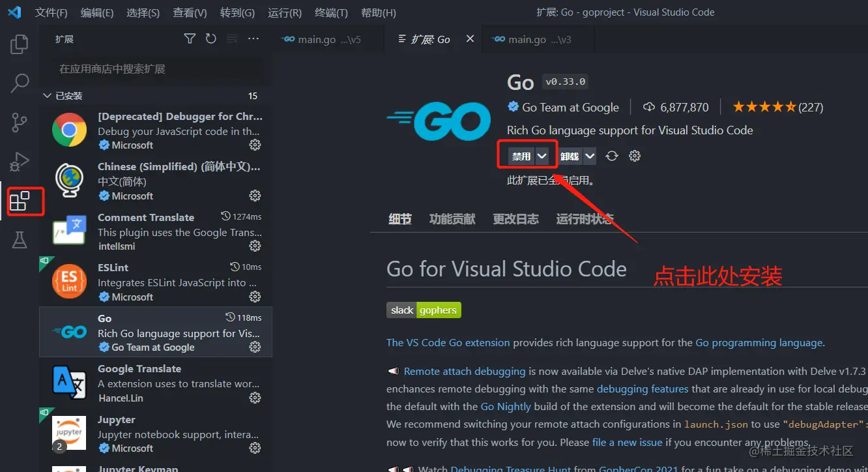Open the debugging features link
Image resolution: width=868 pixels, height=472 pixels.
point(643,389)
